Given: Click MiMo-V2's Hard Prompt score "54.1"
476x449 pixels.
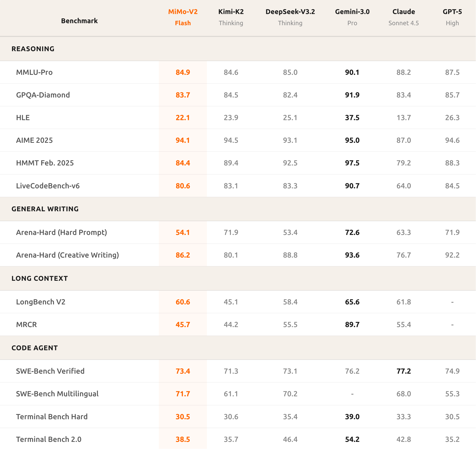Looking at the screenshot, I should pos(183,232).
